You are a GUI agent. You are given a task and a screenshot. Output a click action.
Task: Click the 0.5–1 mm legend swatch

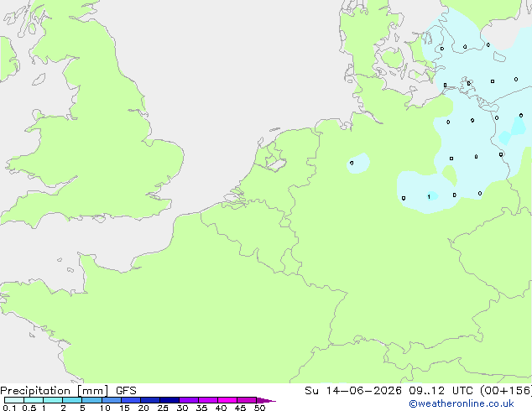(34, 400)
